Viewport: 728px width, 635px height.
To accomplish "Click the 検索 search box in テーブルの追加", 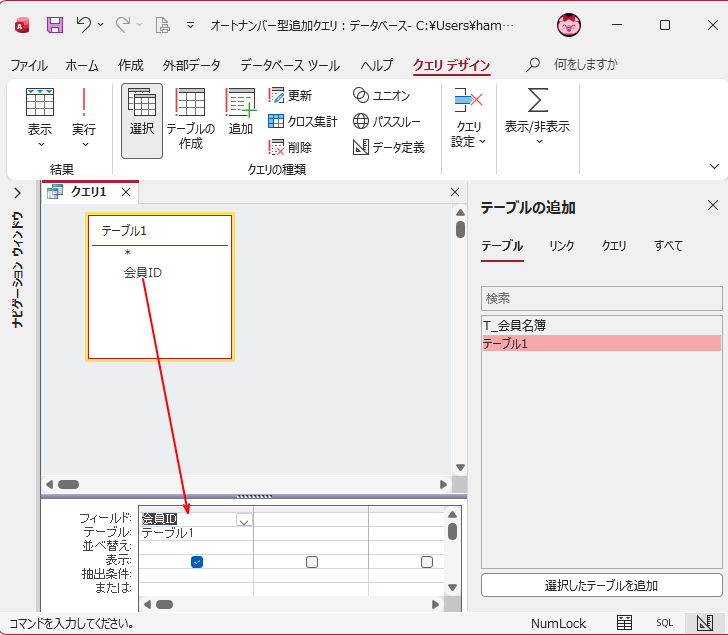I will click(601, 298).
